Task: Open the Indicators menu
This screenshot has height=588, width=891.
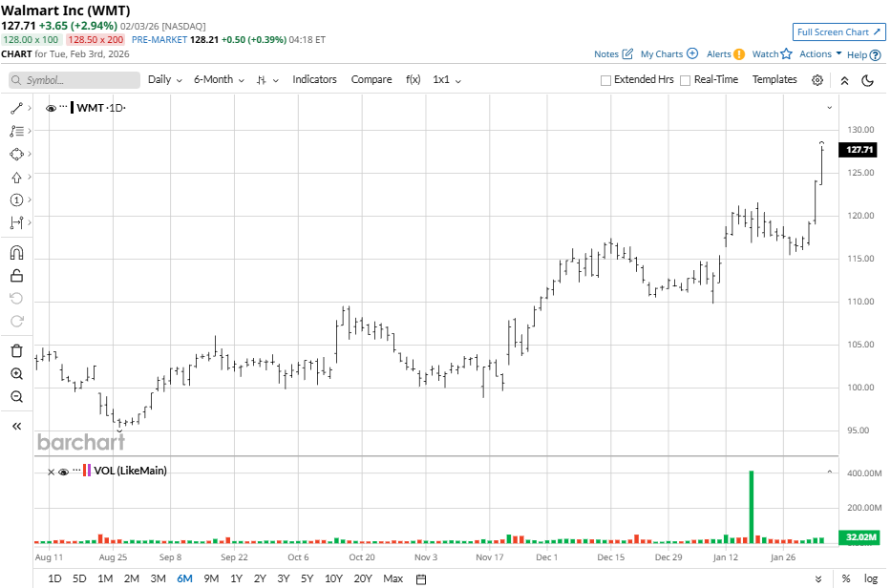Action: 314,79
